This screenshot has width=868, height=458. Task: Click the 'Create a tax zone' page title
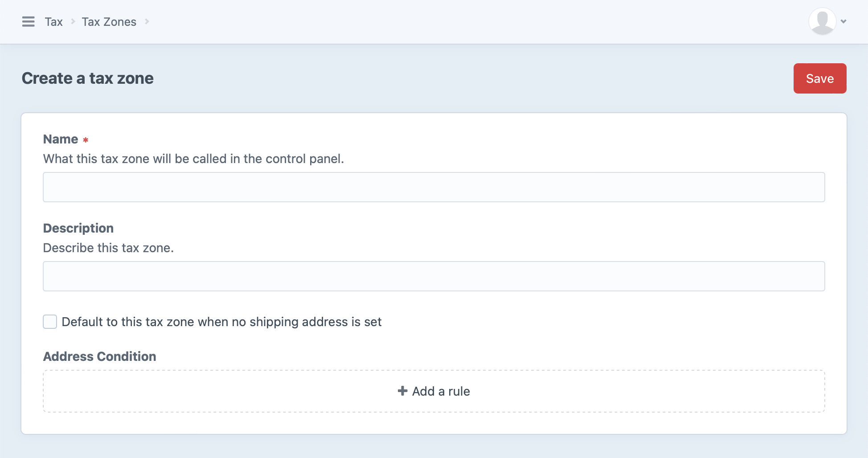[x=88, y=78]
